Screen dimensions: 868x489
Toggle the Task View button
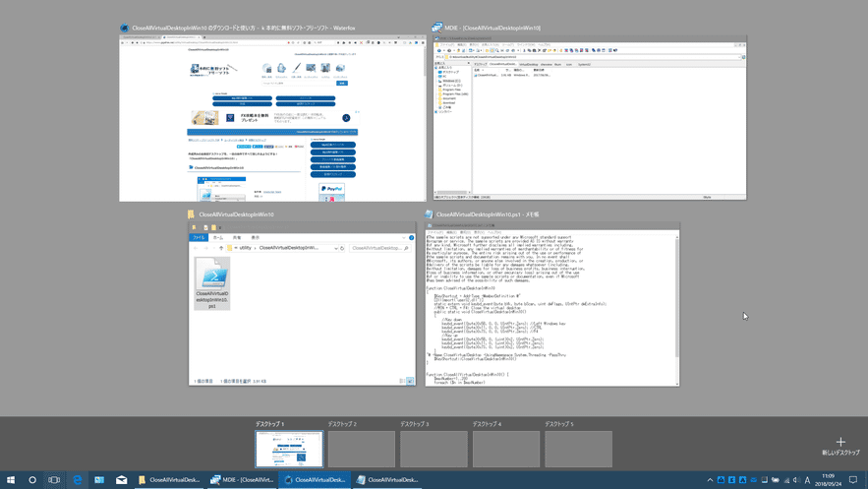tap(54, 479)
